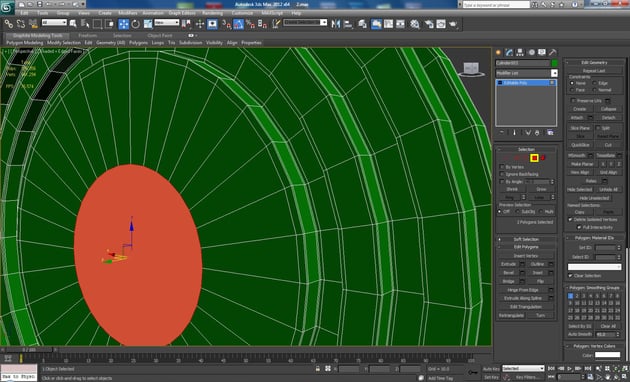This screenshot has height=382, width=630.
Task: Open the Select by Name dialog
Action: tap(85, 24)
